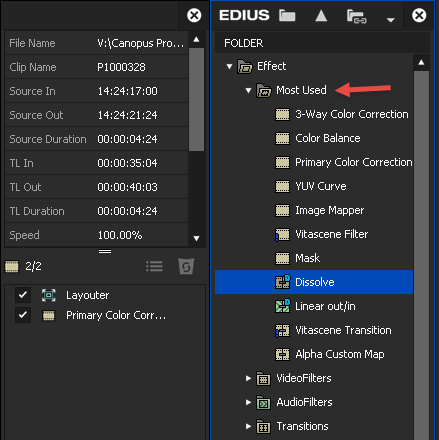Disable the Layouter checkbox
This screenshot has height=440, width=439.
point(23,295)
